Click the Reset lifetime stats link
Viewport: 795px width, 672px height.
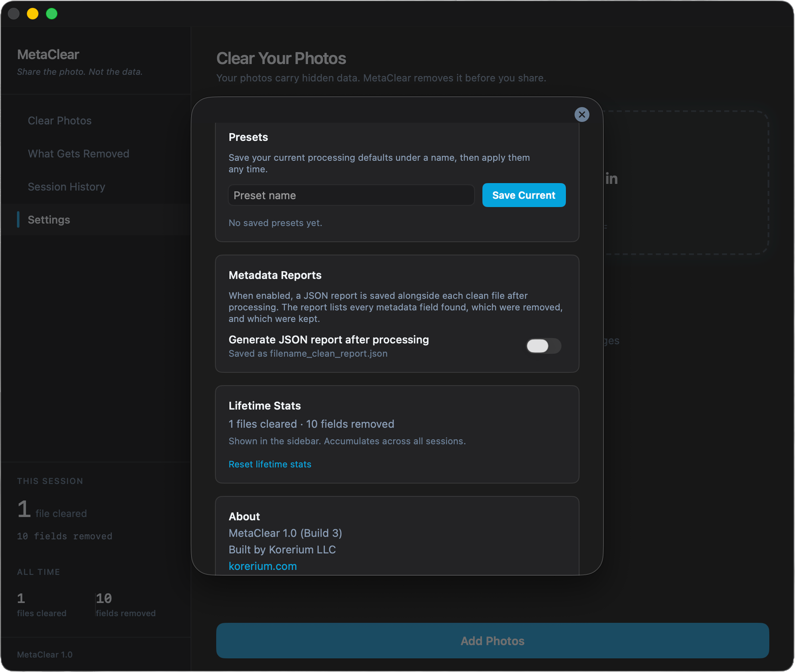[x=270, y=464]
